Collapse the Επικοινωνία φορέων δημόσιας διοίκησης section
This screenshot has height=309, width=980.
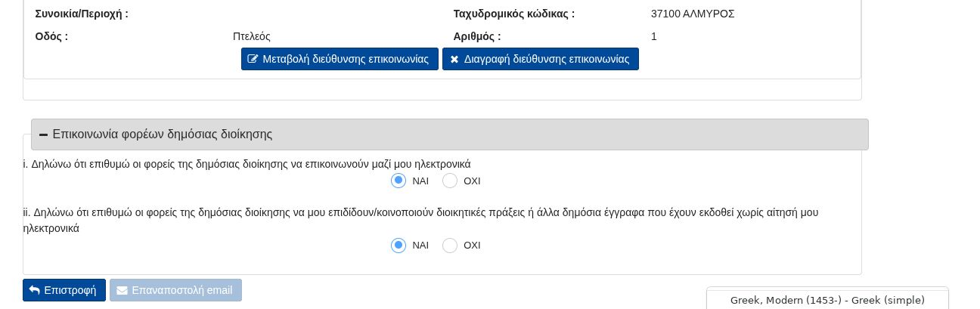pyautogui.click(x=162, y=134)
